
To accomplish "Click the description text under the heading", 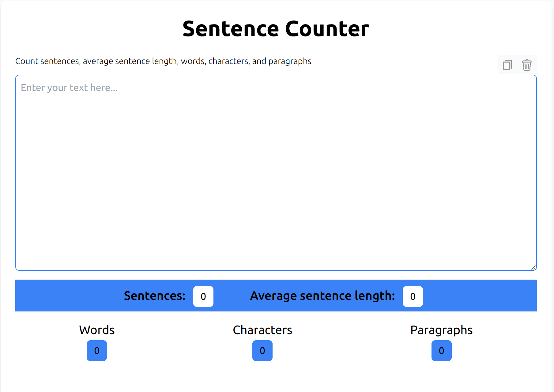I will tap(163, 61).
